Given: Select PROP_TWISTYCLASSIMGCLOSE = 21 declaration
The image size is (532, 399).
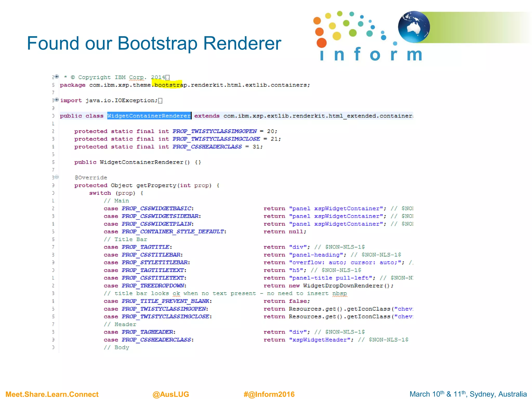Looking at the screenshot, I should click(x=177, y=139).
